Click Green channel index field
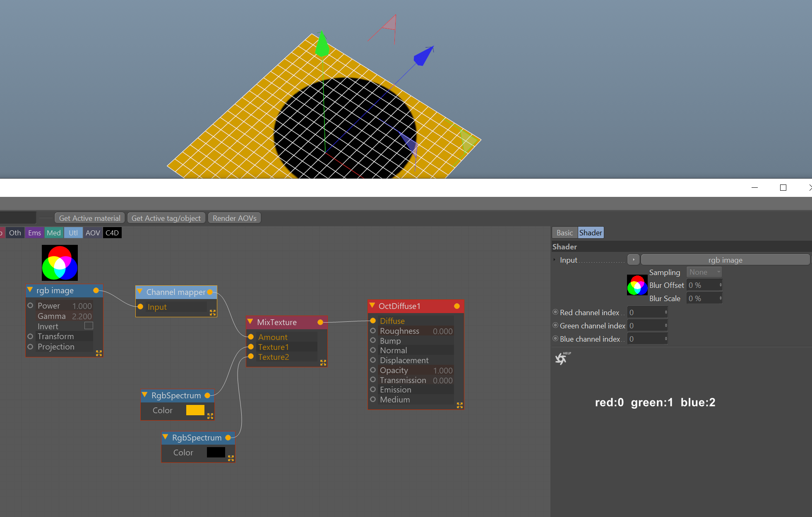Screen dimensions: 812x517 (x=648, y=326)
